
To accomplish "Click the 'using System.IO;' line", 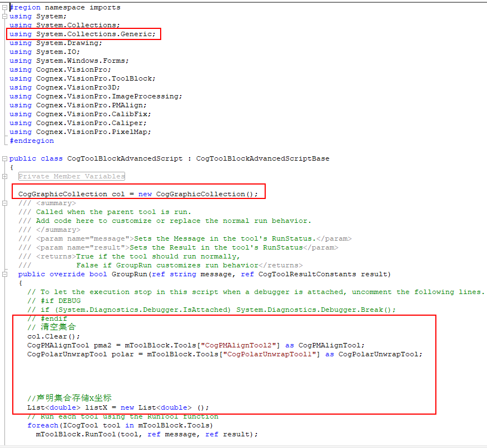I will [x=44, y=52].
